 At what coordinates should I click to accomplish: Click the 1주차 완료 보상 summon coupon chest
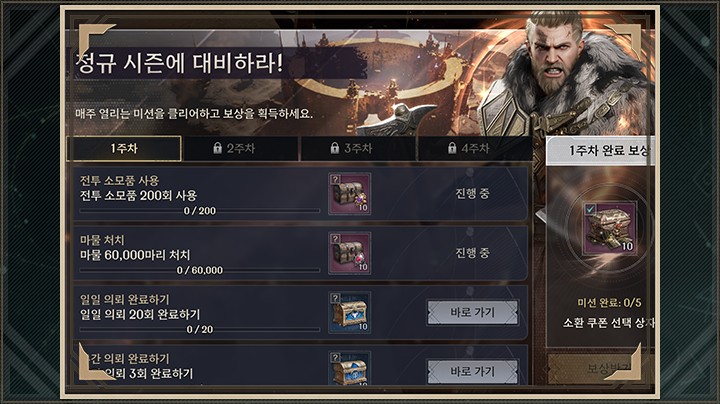tap(610, 228)
